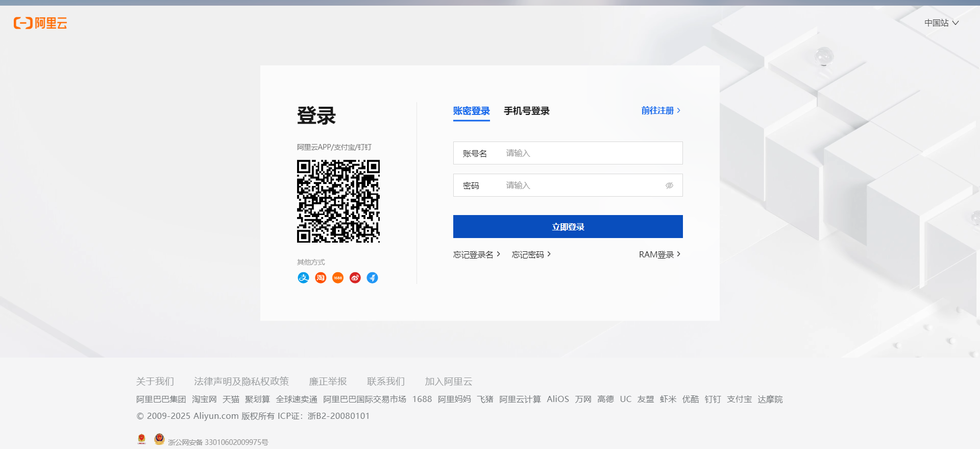Image resolution: width=980 pixels, height=449 pixels.
Task: Open 阿里巴巴国际交易市场 link
Action: [365, 399]
